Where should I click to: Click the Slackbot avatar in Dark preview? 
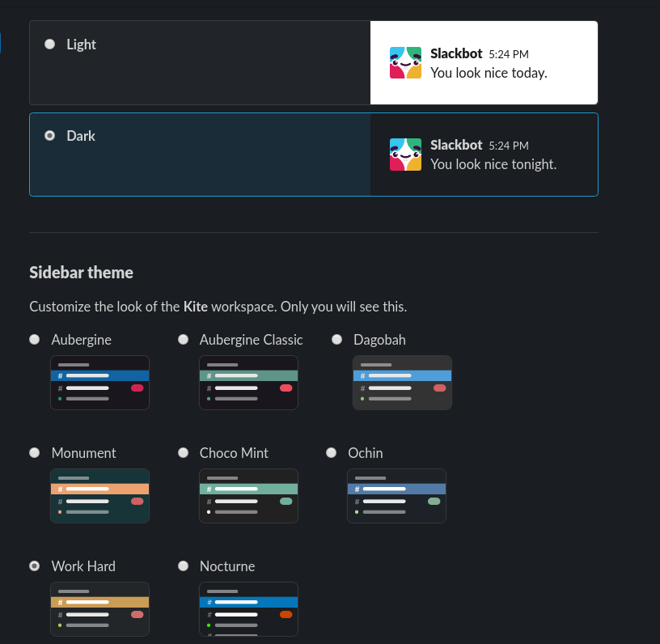click(x=405, y=155)
